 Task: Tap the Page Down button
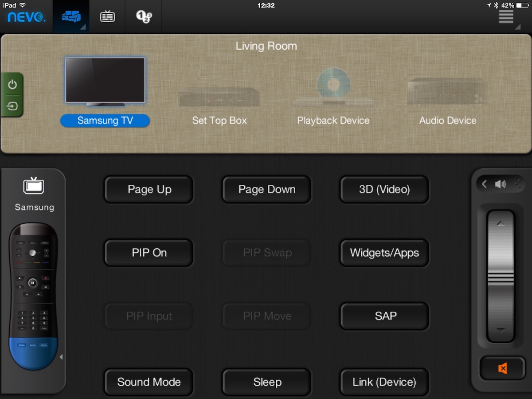coord(266,190)
